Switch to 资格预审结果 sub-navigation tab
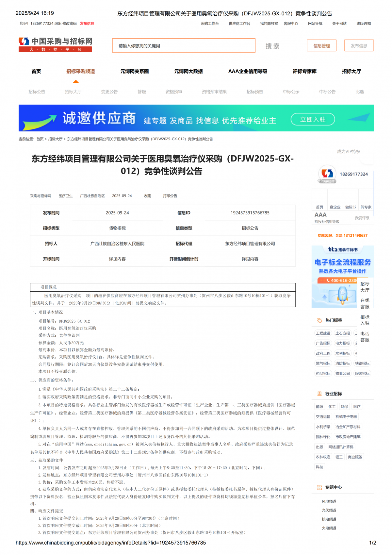This screenshot has width=392, height=555. (x=214, y=92)
